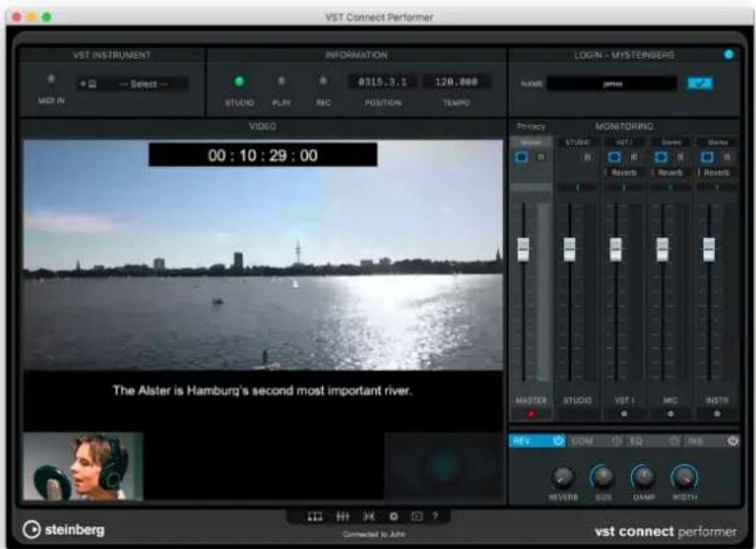Screen dimensions: 756x549
Task: Click the MIC channel fader
Action: tap(663, 249)
